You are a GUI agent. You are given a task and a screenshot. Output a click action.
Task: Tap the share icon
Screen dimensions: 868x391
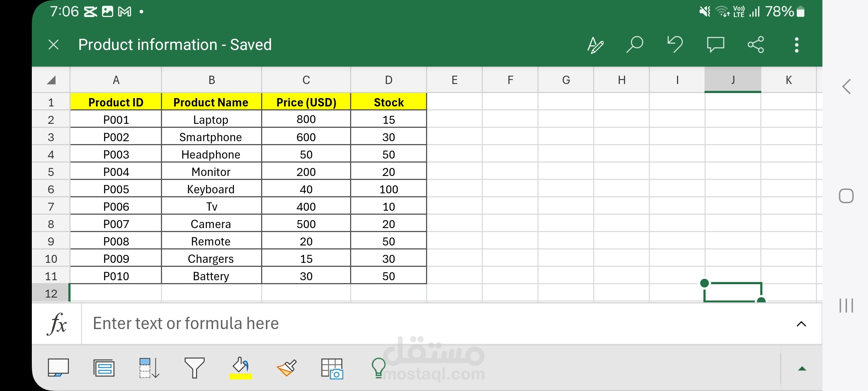(x=756, y=45)
